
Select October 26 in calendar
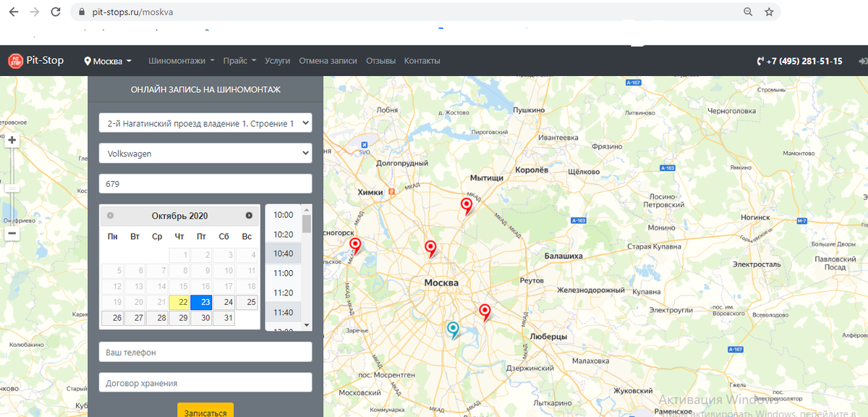pos(113,318)
